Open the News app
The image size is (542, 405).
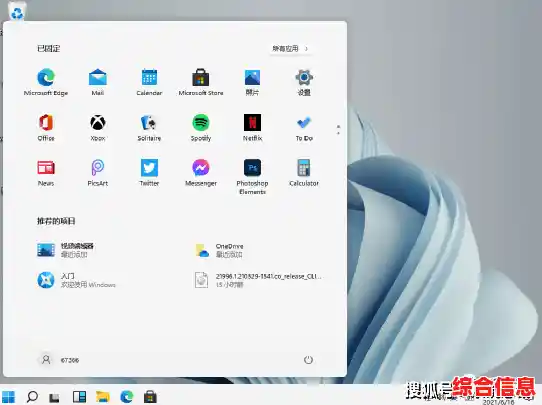[x=46, y=172]
